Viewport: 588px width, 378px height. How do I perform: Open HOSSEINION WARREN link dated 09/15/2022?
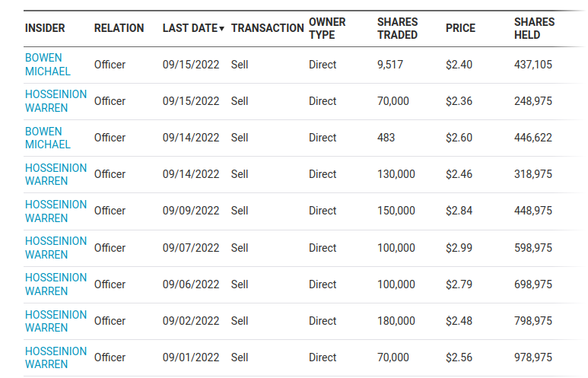tap(56, 101)
